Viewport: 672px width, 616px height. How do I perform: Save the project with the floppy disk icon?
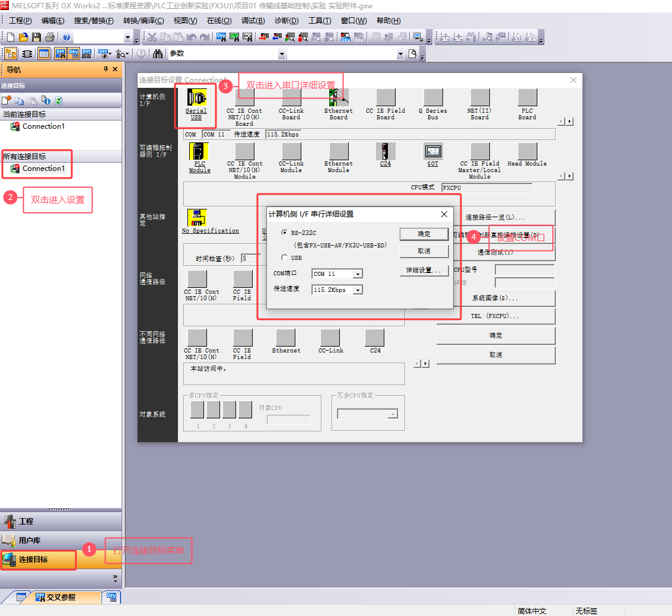36,37
